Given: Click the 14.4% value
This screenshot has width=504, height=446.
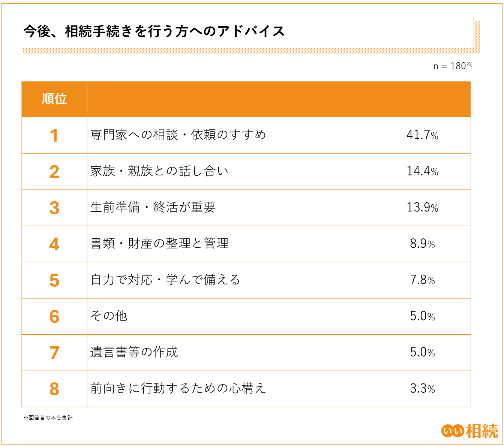Looking at the screenshot, I should point(422,171).
